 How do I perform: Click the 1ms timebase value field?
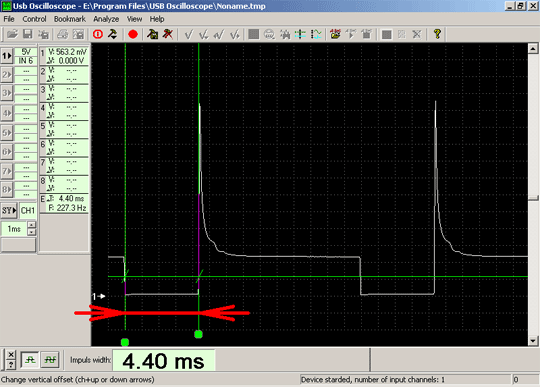click(14, 229)
